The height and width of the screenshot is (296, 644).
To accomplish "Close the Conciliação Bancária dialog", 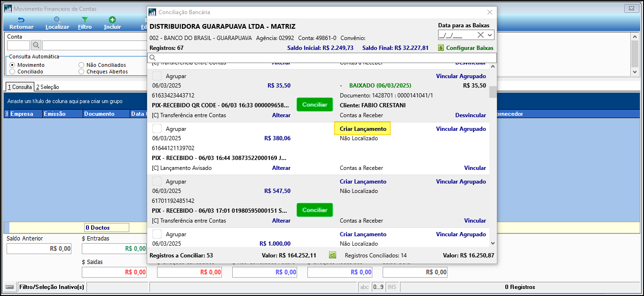I will [489, 12].
